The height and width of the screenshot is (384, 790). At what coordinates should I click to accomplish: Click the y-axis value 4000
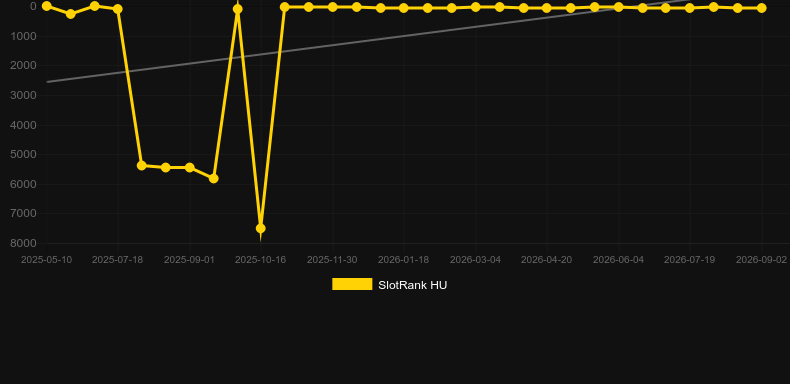pos(23,125)
